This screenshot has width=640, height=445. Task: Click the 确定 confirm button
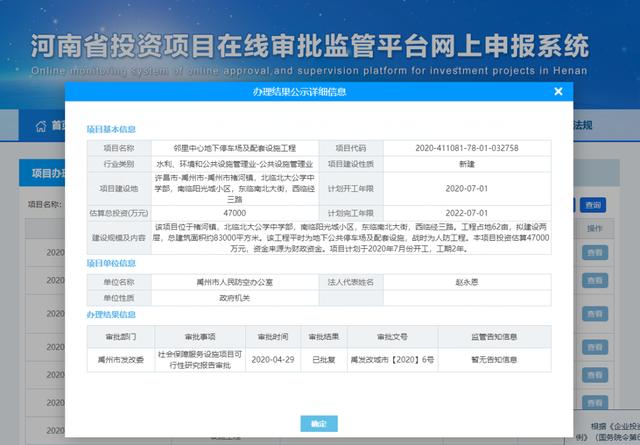319,423
